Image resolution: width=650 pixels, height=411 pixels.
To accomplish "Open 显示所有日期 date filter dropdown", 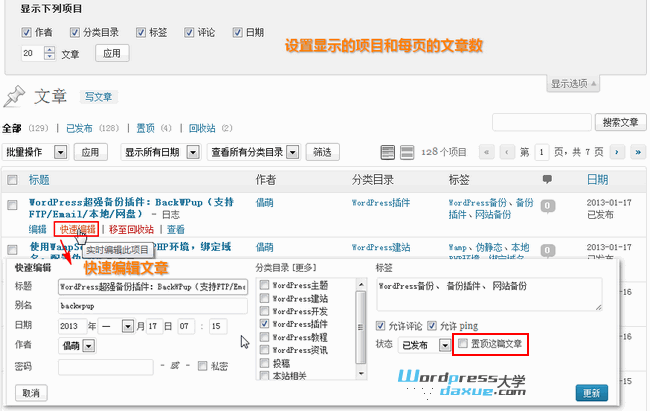I will [x=161, y=152].
